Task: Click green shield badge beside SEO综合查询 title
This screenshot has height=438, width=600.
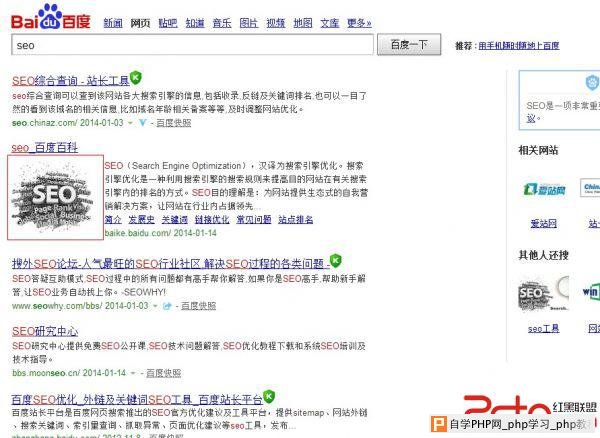Action: coord(135,78)
